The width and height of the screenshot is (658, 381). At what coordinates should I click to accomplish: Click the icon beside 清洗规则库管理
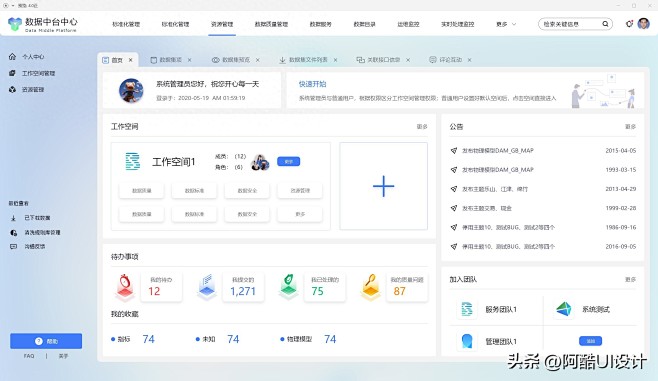(x=13, y=232)
